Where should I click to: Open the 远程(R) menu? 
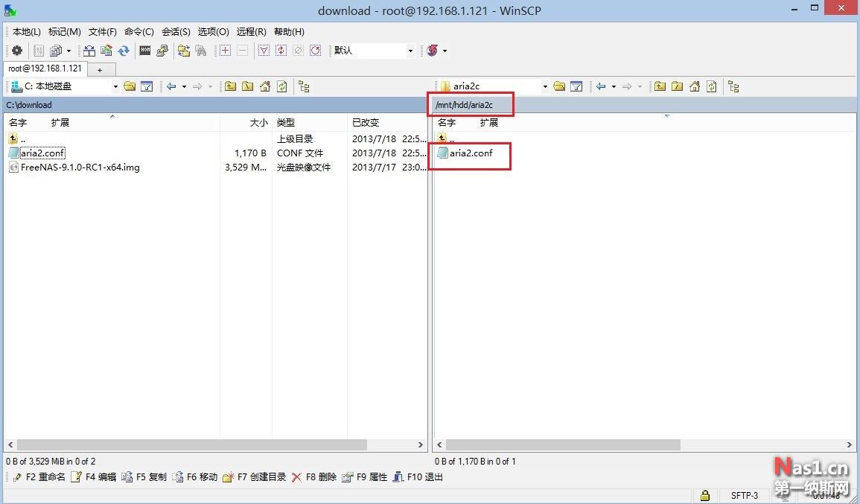click(x=251, y=32)
